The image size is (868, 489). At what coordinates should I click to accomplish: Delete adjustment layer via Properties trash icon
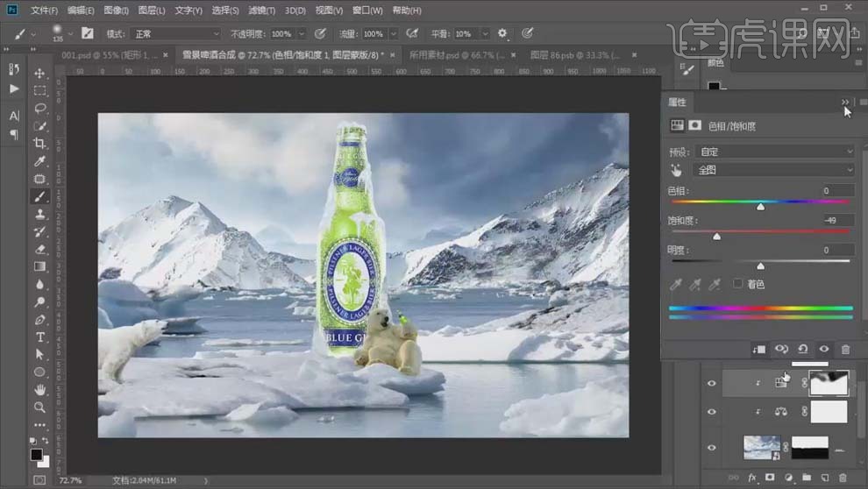[x=845, y=349]
